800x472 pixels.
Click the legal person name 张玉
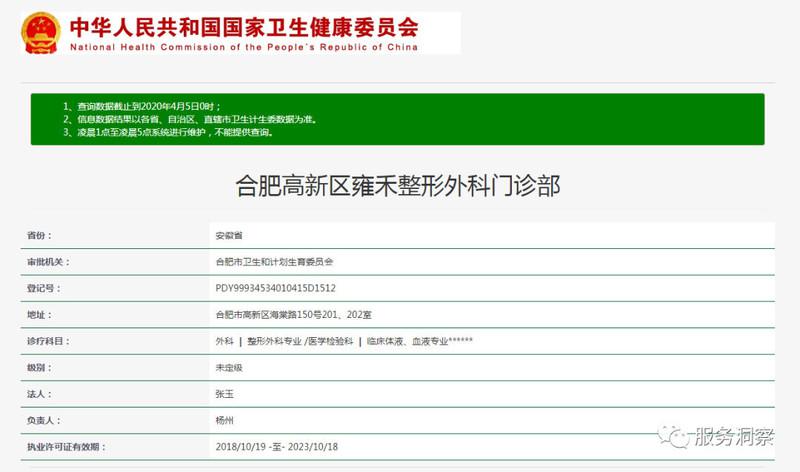click(224, 394)
